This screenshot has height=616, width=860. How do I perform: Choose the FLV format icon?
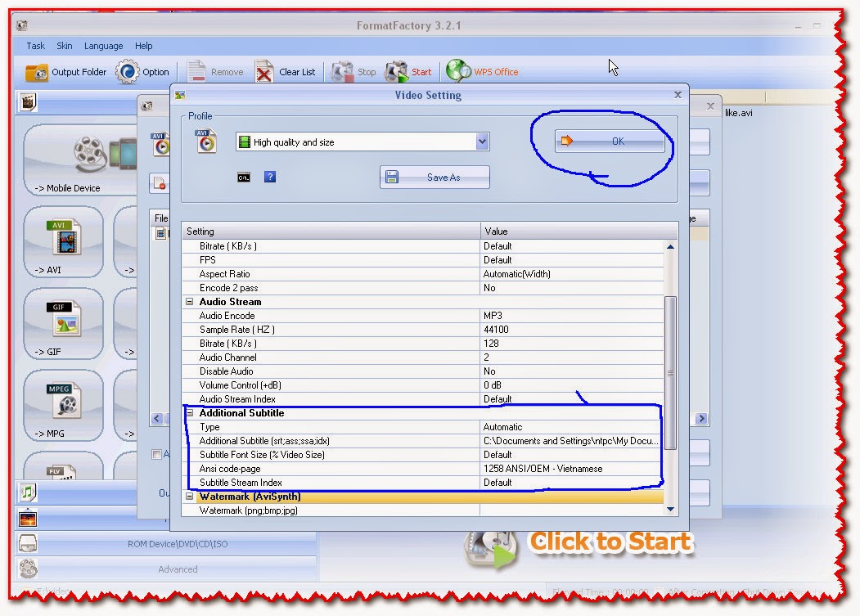(61, 472)
